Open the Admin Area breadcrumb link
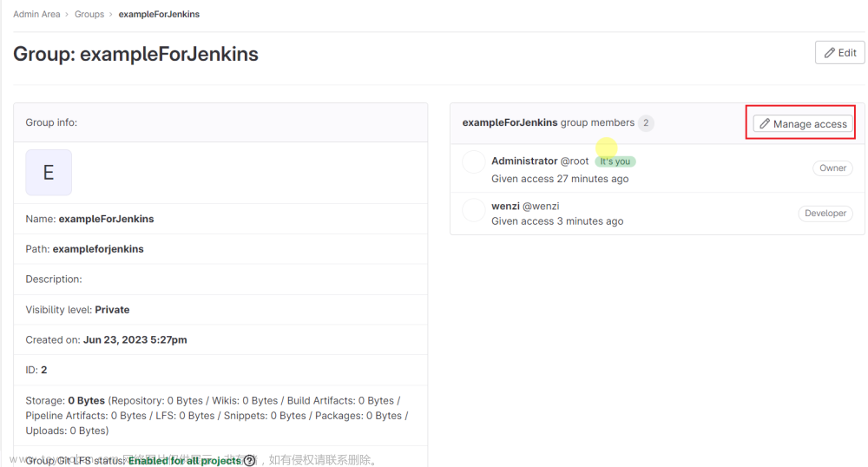This screenshot has height=467, width=868. click(x=36, y=15)
